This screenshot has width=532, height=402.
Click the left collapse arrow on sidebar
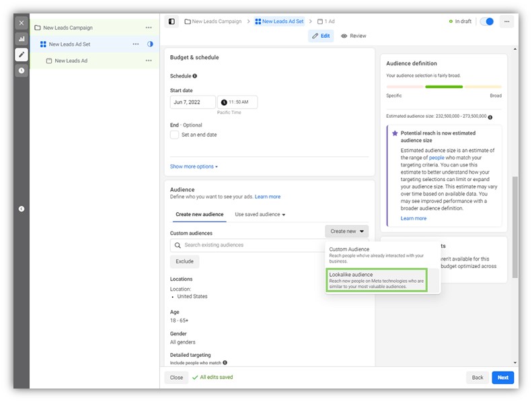coord(22,209)
